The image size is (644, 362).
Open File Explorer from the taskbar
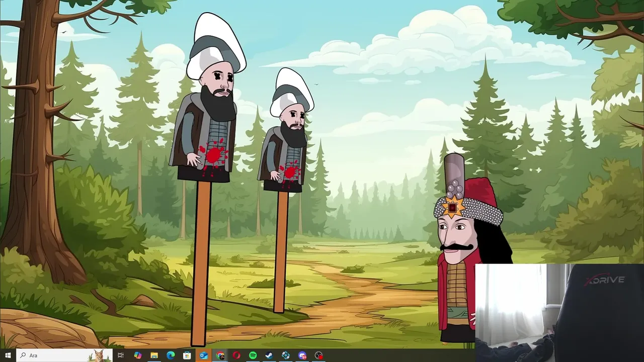coord(154,355)
